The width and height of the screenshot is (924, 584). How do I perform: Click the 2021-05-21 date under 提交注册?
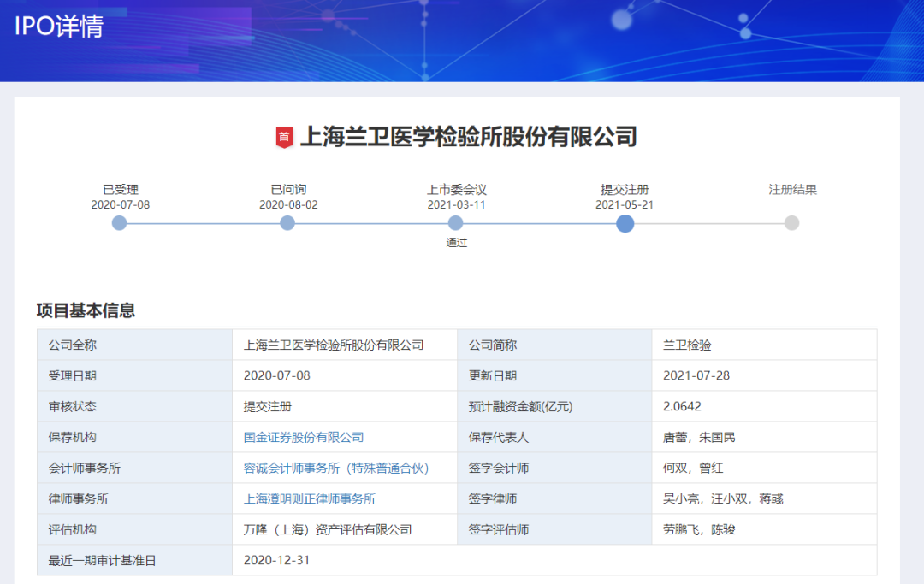click(x=625, y=204)
